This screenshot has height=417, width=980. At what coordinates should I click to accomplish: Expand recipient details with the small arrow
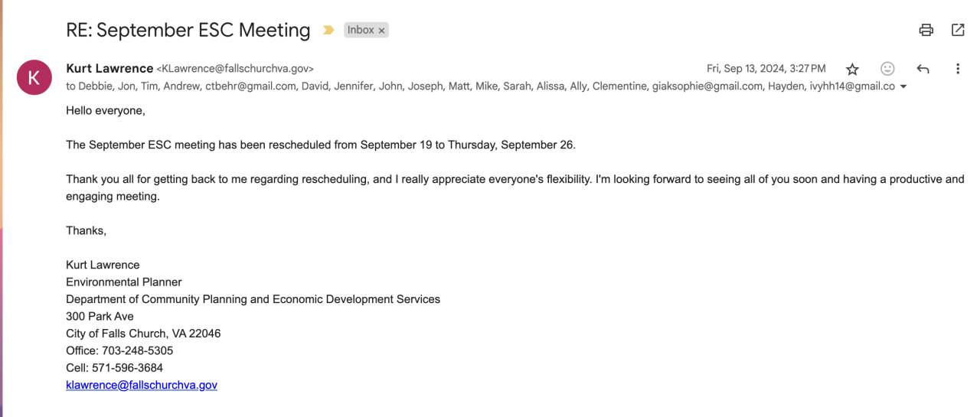(x=903, y=87)
